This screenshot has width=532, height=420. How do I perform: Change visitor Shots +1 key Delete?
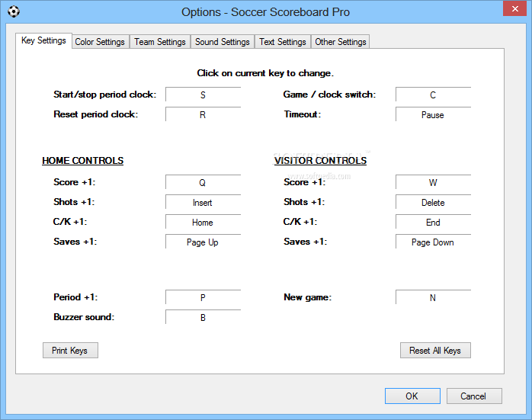click(433, 202)
